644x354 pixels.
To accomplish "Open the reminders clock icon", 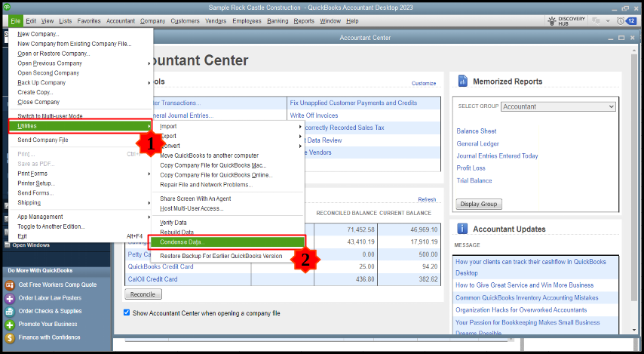I will (x=620, y=21).
